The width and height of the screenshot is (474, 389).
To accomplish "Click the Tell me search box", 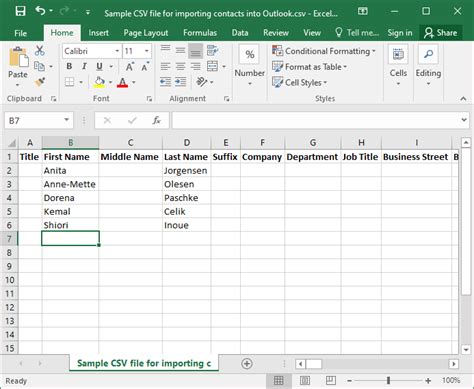I will [357, 33].
